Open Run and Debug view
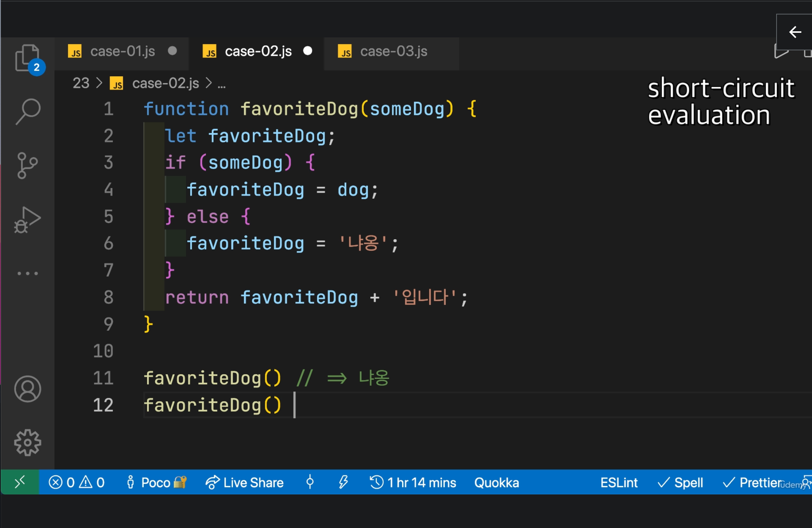812x528 pixels. pos(27,220)
